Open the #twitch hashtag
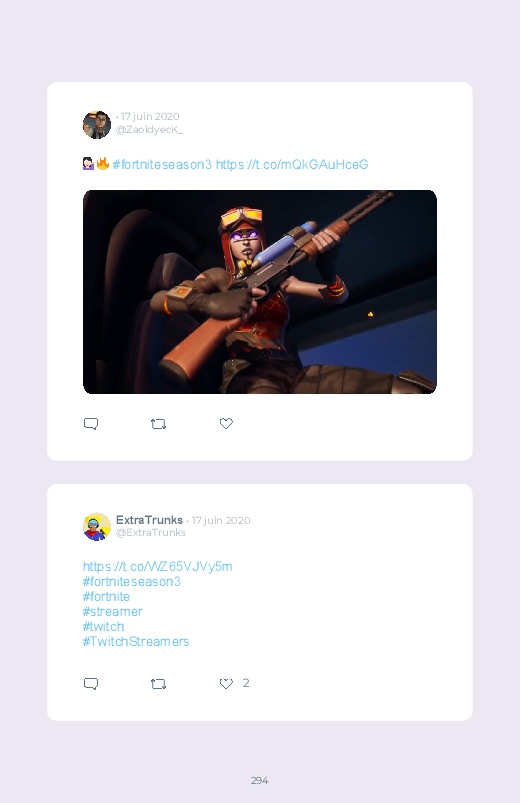 103,626
